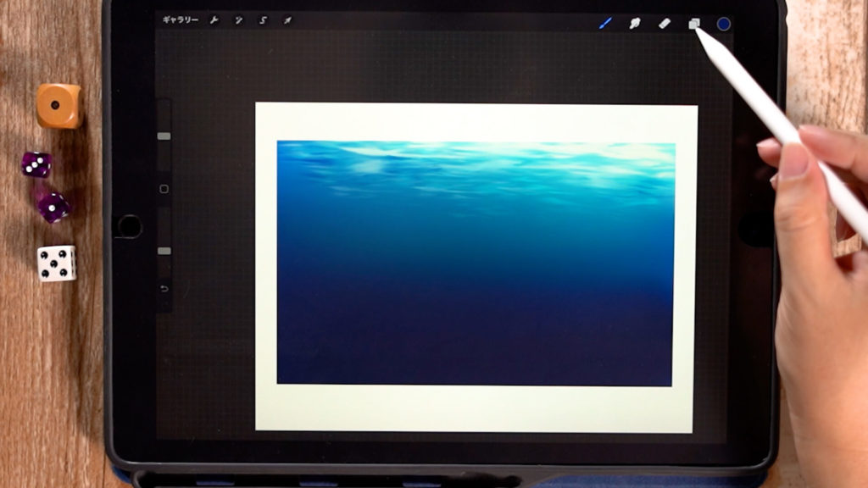This screenshot has width=868, height=488.
Task: Tap the white paper margin below the painting
Action: pos(475,408)
